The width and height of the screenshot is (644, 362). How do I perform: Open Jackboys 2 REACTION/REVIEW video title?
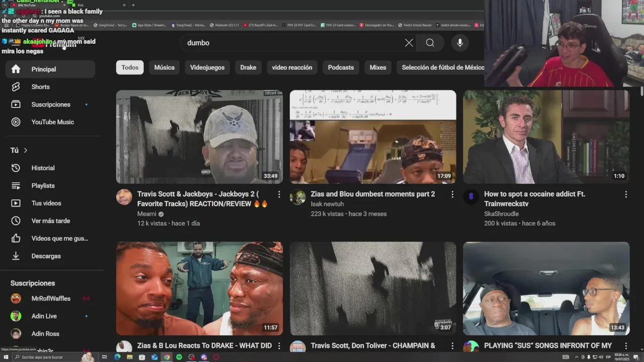203,199
